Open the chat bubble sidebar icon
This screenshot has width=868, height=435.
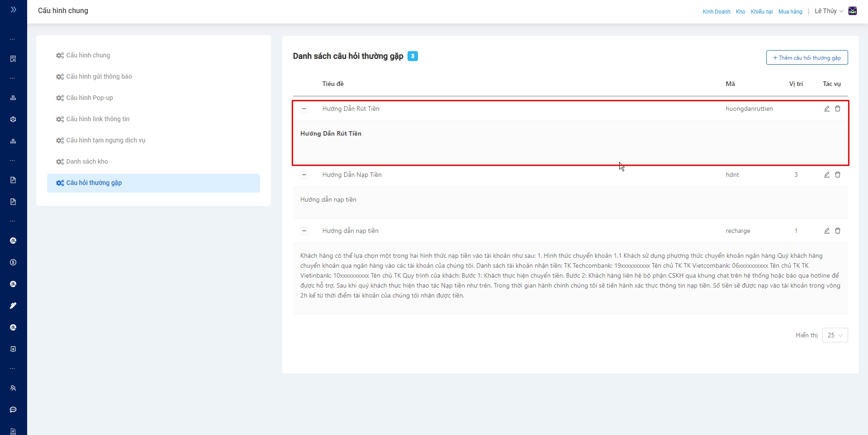tap(13, 410)
